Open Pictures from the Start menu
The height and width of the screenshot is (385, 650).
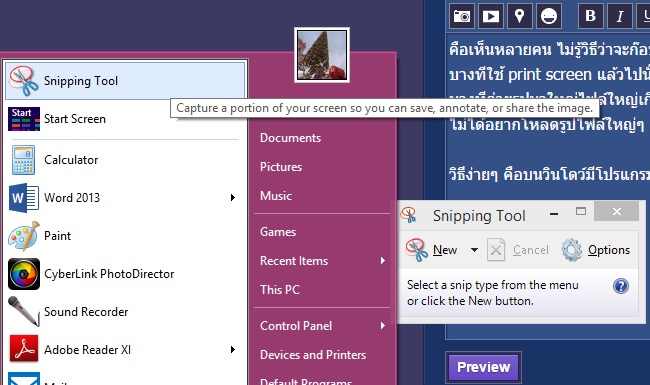(x=281, y=167)
